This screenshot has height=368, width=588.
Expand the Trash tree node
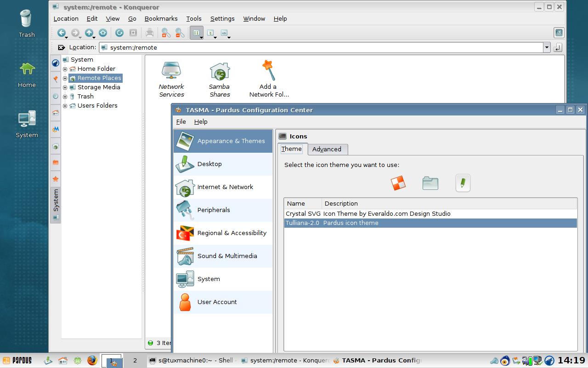point(65,97)
